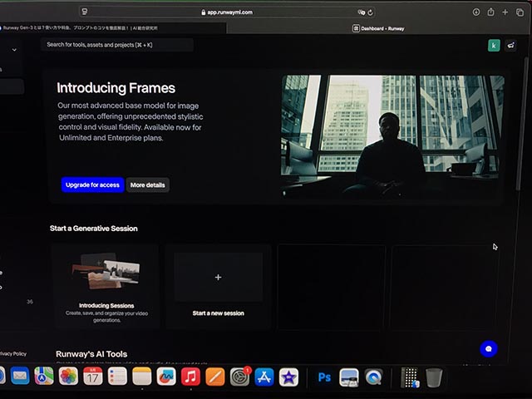
Task: Open Photoshop from the dock
Action: pyautogui.click(x=324, y=377)
